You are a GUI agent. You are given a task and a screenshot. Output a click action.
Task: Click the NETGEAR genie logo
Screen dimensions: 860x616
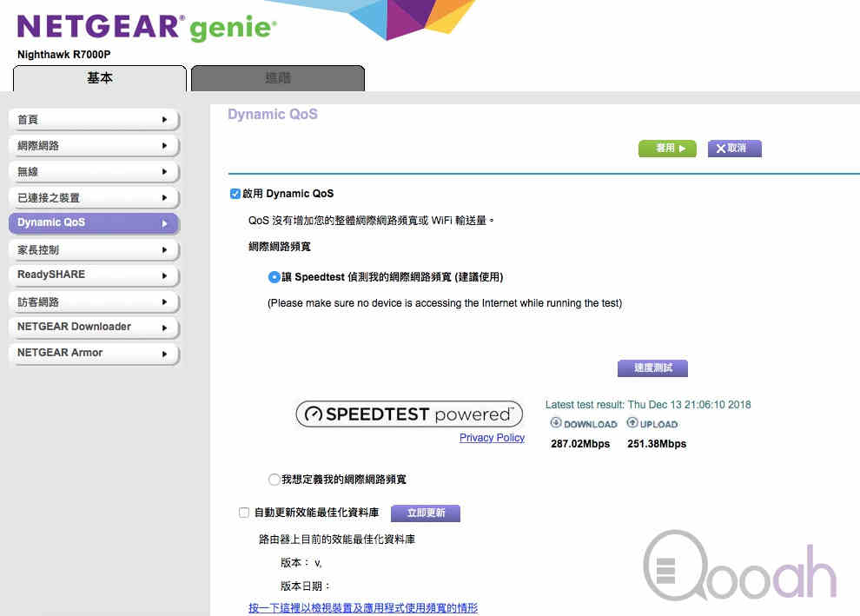147,28
